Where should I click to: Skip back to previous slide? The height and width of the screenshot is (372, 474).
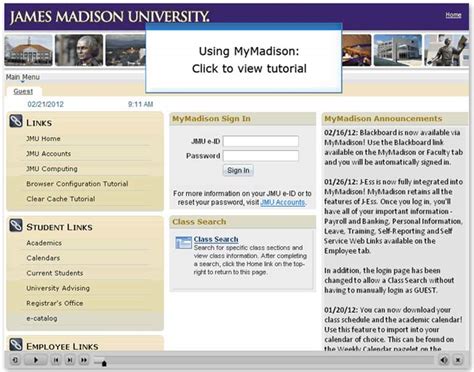pyautogui.click(x=56, y=360)
